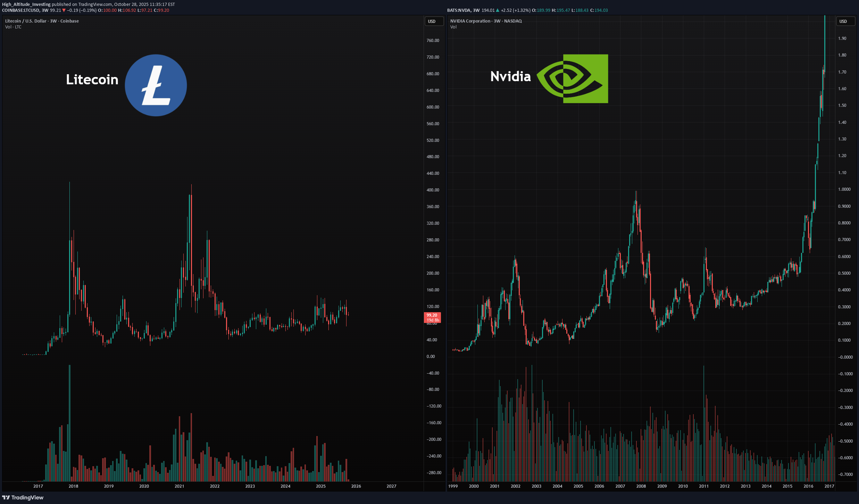Click the 2021 marker on Litecoin time axis
This screenshot has height=504, width=859.
click(x=179, y=486)
